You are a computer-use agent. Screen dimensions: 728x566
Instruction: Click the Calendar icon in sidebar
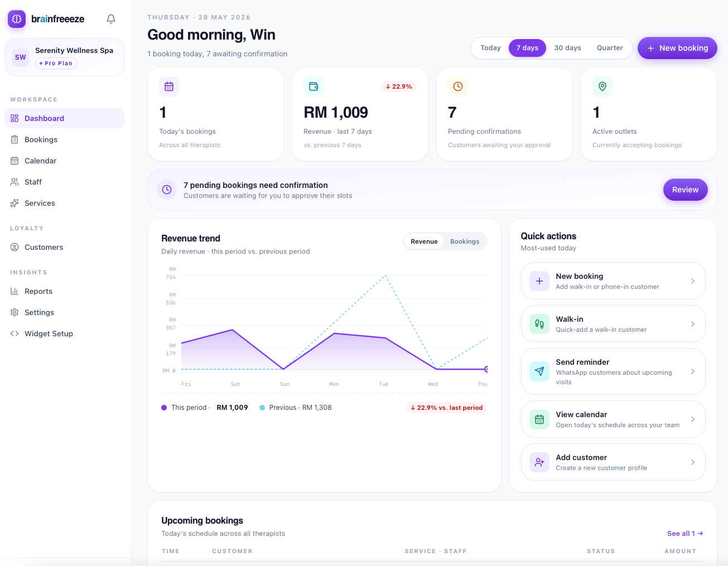(15, 161)
